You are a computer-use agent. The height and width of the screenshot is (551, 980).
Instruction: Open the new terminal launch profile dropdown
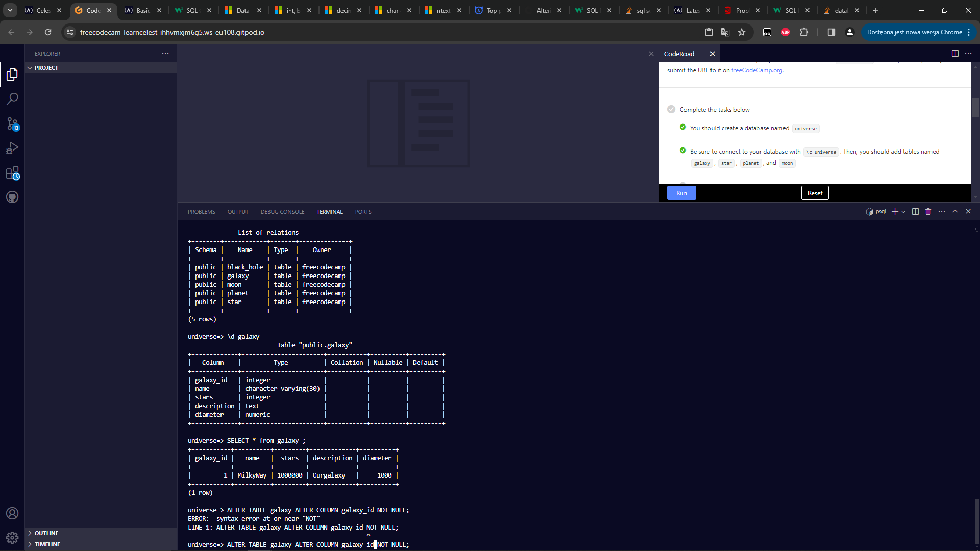903,212
